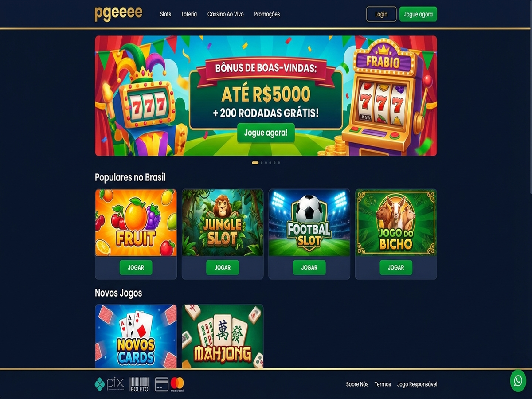Click the Boleto barcode icon
This screenshot has width=532, height=399.
tap(139, 384)
